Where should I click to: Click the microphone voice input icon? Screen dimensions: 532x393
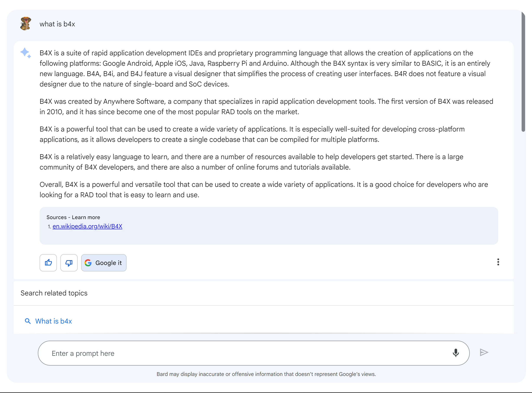click(455, 353)
